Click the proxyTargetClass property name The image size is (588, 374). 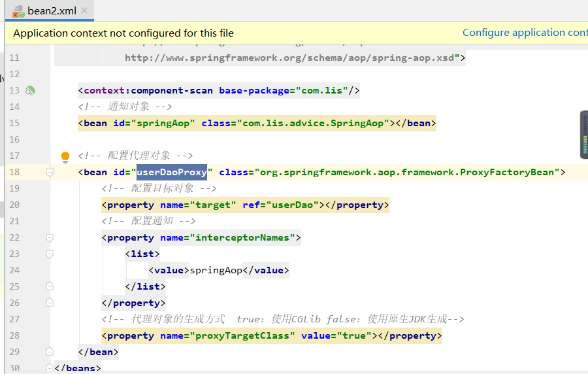(242, 335)
